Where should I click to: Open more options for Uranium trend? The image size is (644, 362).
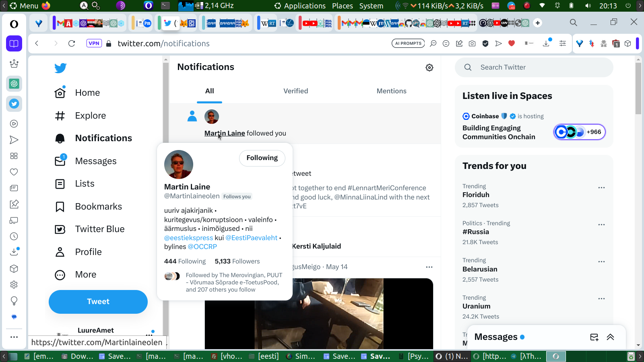point(601,299)
